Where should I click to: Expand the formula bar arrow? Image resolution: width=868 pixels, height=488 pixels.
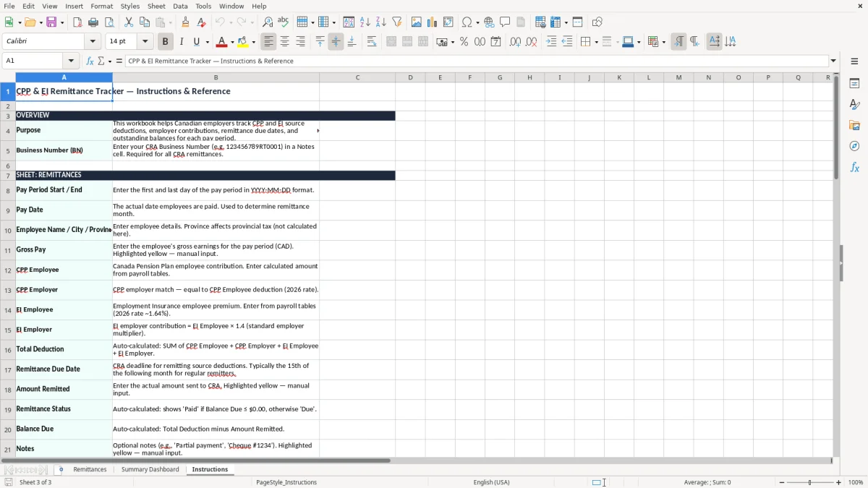(833, 61)
